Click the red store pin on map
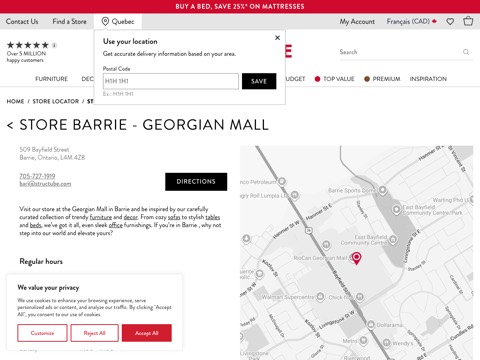The height and width of the screenshot is (360, 480). 356,258
